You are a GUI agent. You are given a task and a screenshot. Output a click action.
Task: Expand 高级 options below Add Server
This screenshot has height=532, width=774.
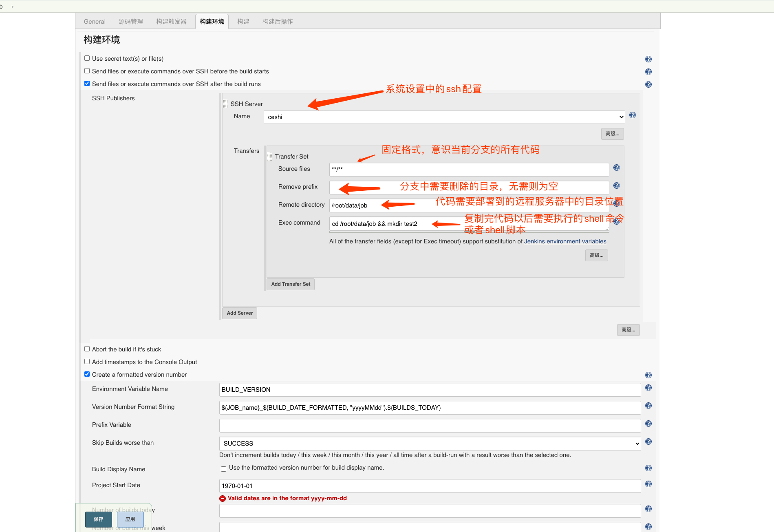pyautogui.click(x=628, y=330)
